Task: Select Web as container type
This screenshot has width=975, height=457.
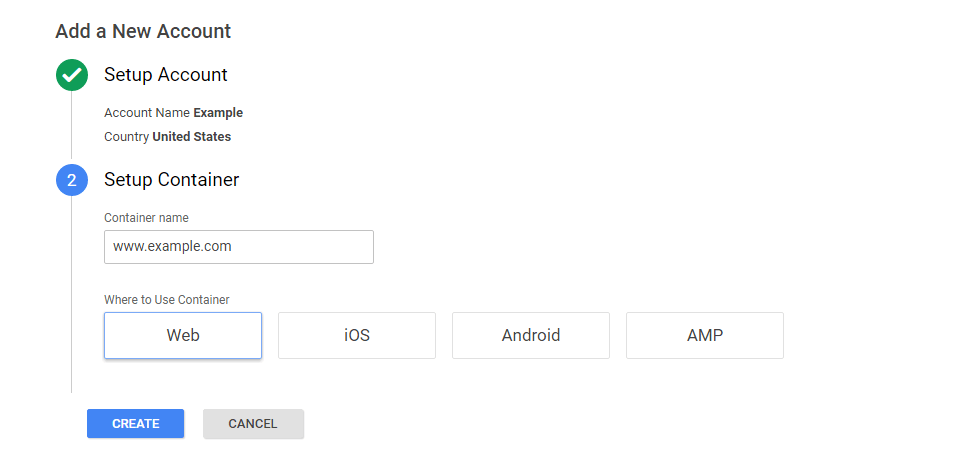Action: pos(183,336)
